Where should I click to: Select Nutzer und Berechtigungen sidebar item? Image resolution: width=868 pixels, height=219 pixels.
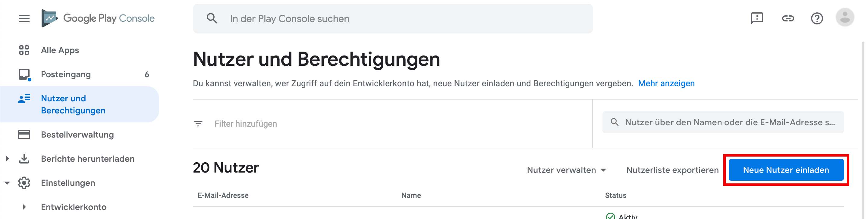(80, 104)
